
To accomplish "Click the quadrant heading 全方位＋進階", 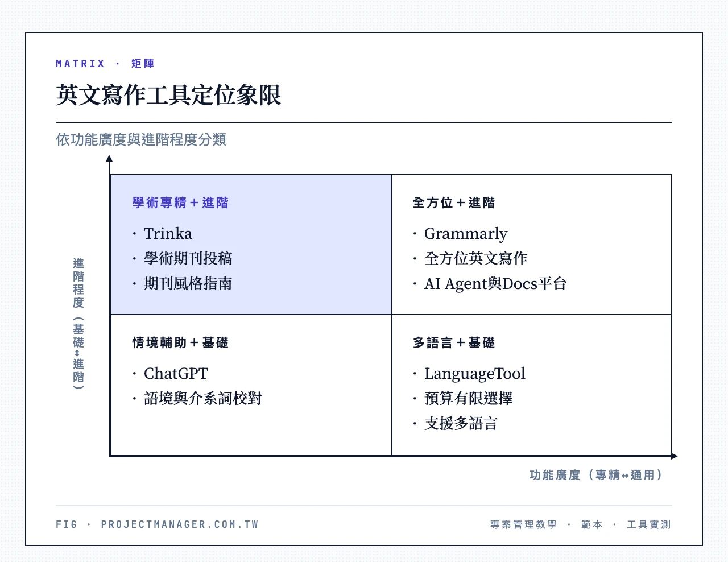I will pyautogui.click(x=454, y=203).
